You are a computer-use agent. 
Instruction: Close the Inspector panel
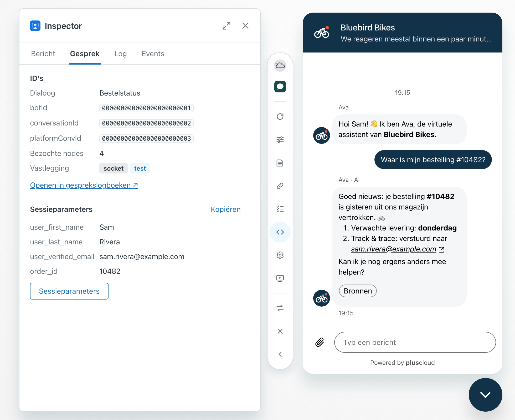[245, 26]
